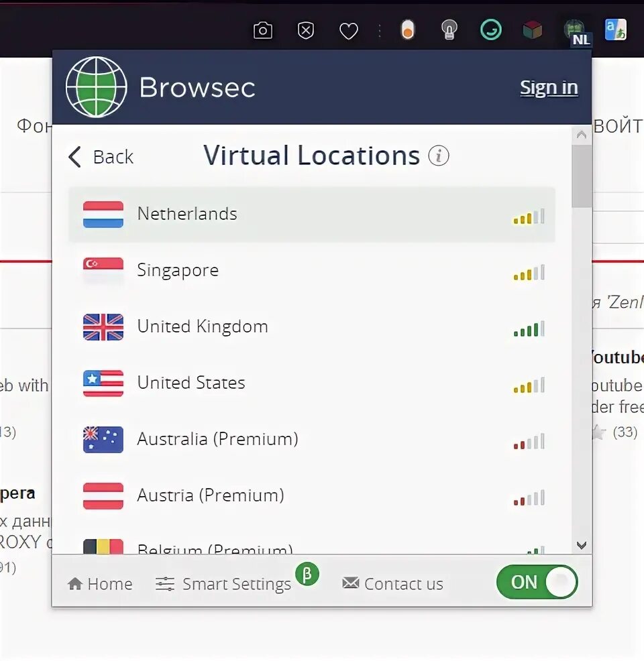The image size is (644, 661).
Task: Click the Browsec brand title
Action: point(197,87)
